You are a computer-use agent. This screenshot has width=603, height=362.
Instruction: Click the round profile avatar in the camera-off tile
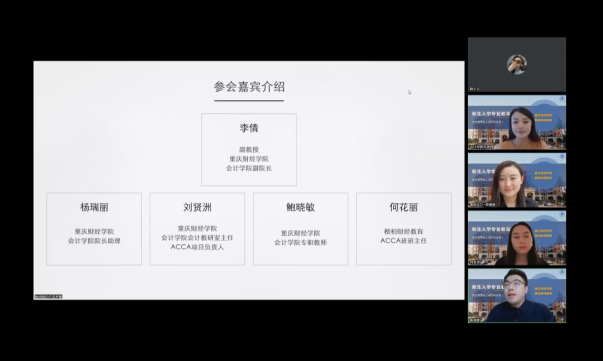516,64
